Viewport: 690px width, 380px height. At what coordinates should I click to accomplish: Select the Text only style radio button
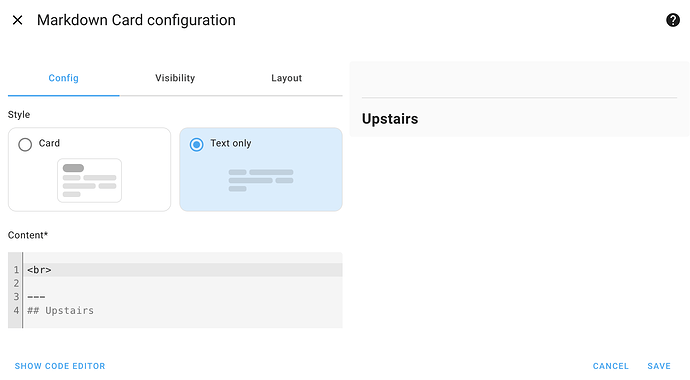[x=196, y=144]
